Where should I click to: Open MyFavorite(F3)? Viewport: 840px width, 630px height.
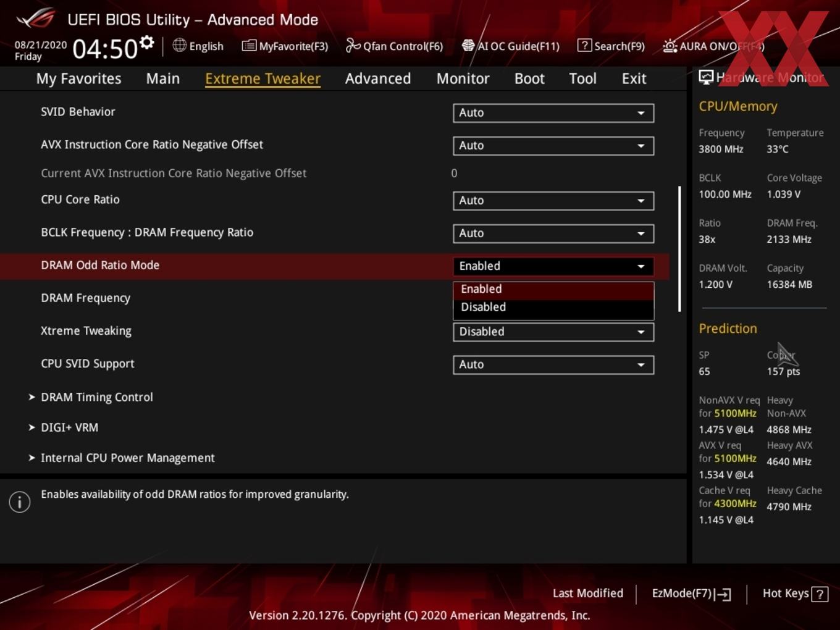[285, 46]
